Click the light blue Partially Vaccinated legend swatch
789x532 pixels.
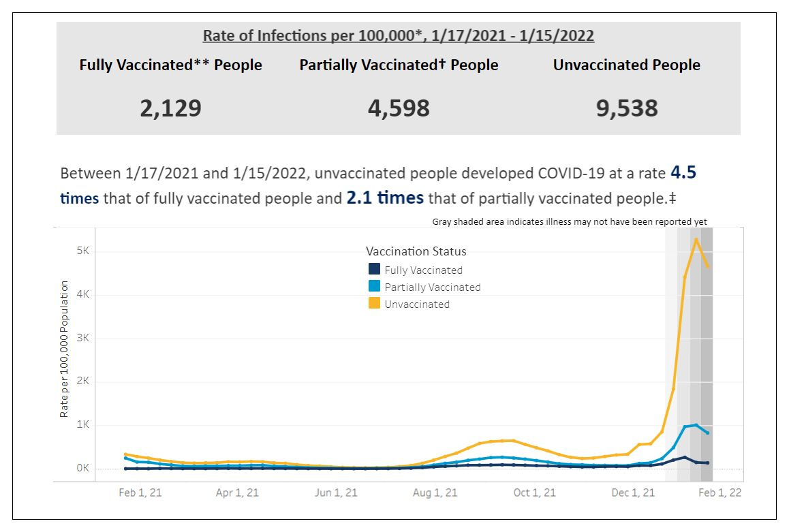[x=374, y=286]
